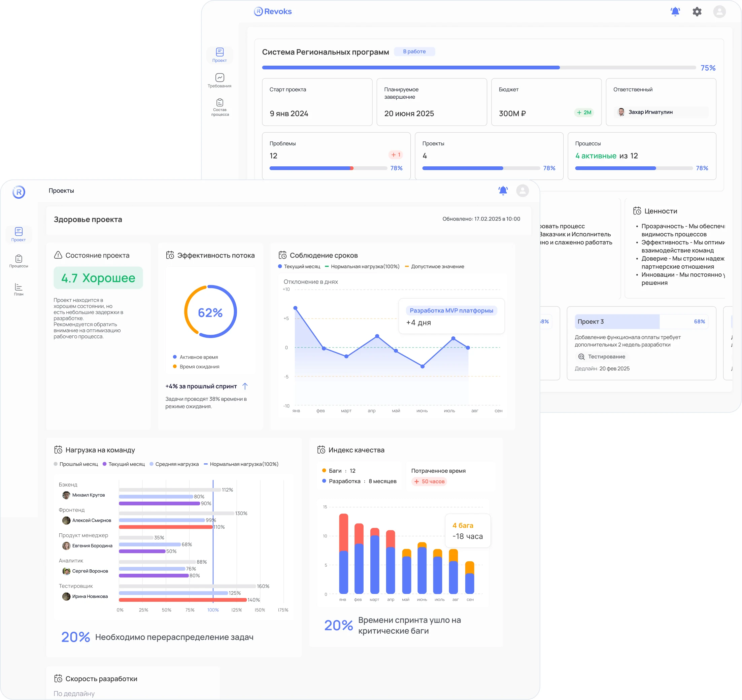Toggle Активное время legend item
This screenshot has width=742, height=700.
[x=196, y=357]
